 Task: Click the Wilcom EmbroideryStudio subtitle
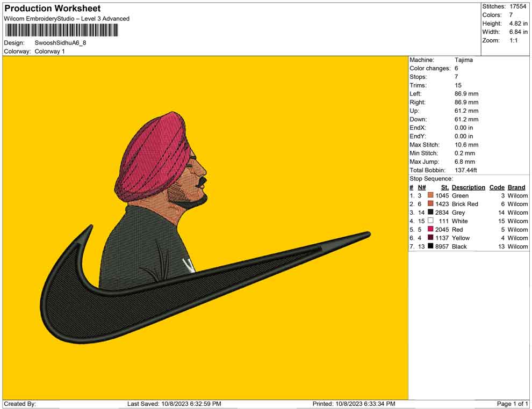pos(67,19)
